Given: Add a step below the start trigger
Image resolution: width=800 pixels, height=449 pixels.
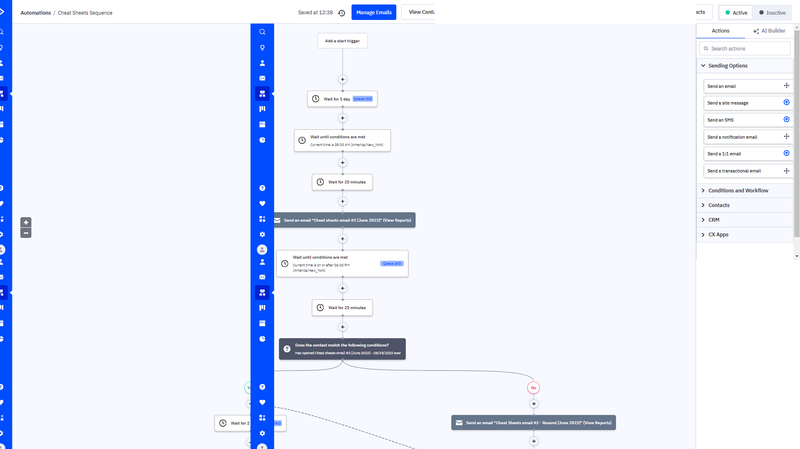Looking at the screenshot, I should 342,79.
